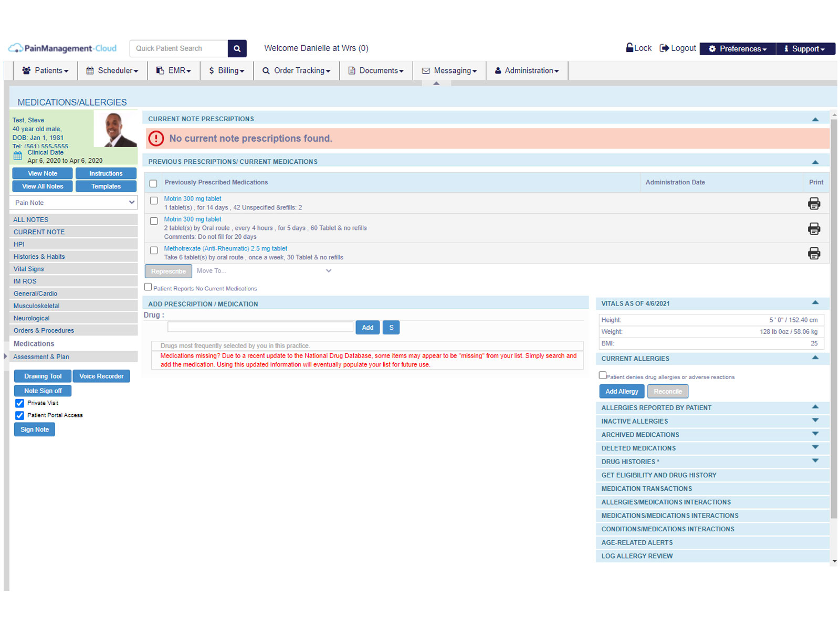Collapse Allergies Reported By Patient
840x630 pixels.
tap(815, 407)
